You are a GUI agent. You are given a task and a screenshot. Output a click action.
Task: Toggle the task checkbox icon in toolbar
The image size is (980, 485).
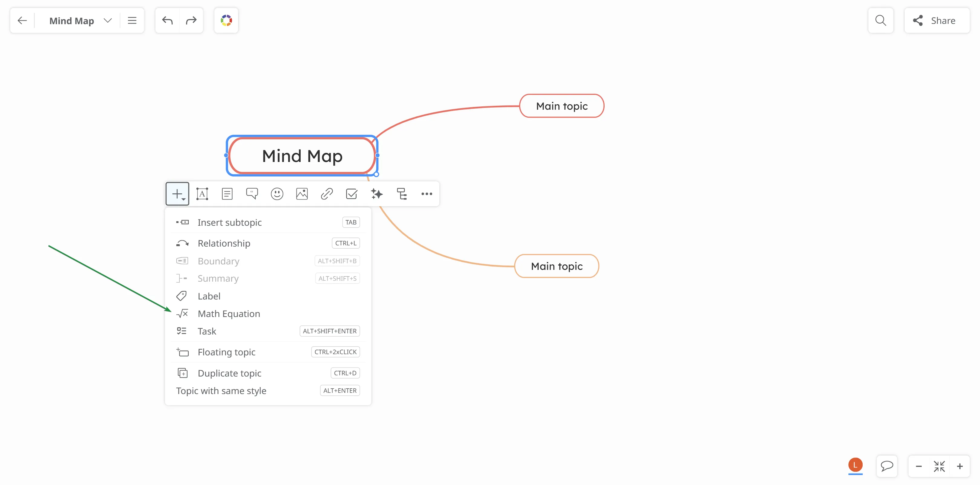pos(351,194)
